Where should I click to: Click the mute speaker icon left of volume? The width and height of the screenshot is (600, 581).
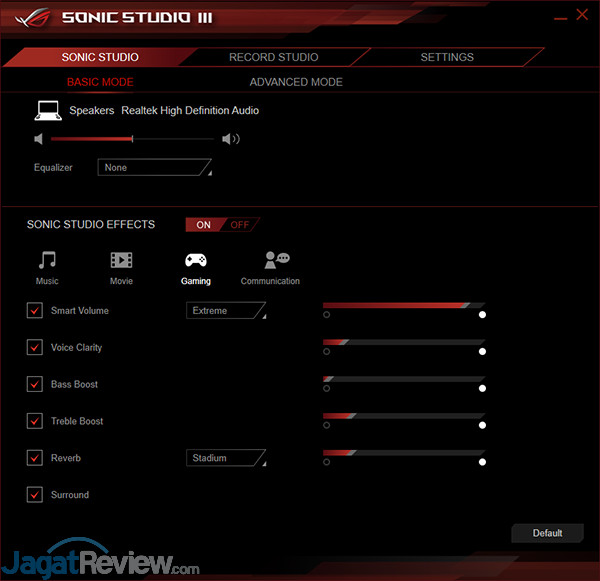point(39,139)
